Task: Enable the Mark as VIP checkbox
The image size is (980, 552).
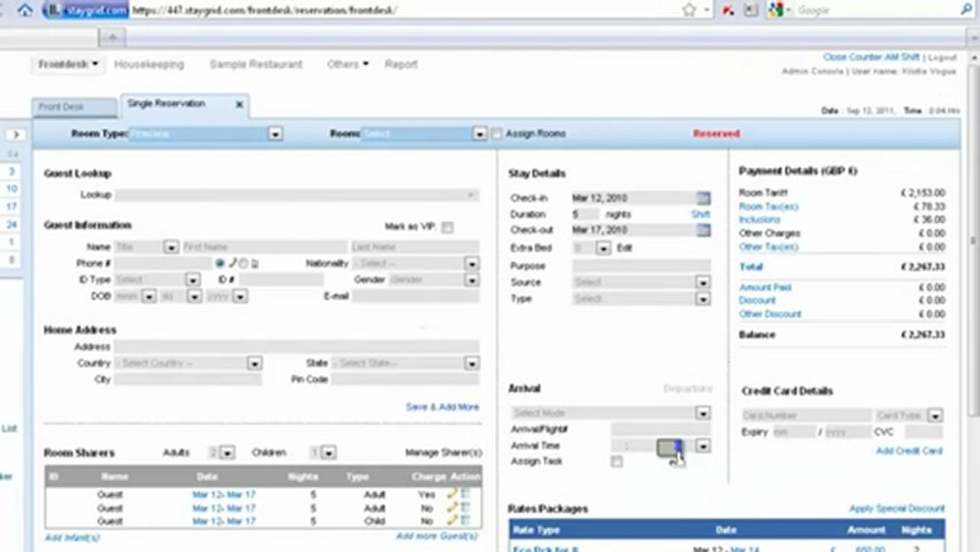Action: pyautogui.click(x=447, y=227)
